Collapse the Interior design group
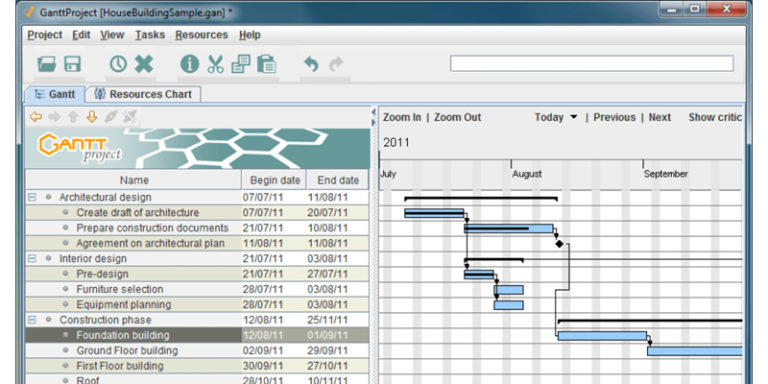The height and width of the screenshot is (384, 768). point(32,259)
